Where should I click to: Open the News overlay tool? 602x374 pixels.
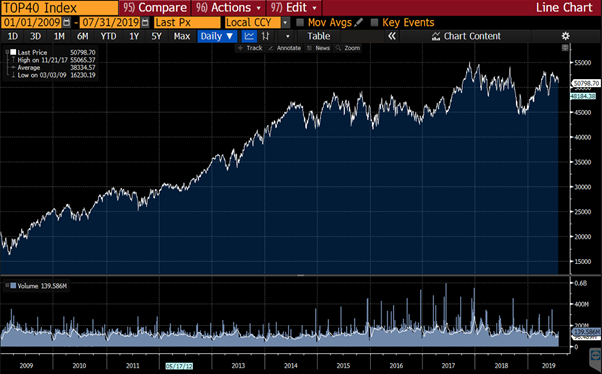[x=318, y=48]
